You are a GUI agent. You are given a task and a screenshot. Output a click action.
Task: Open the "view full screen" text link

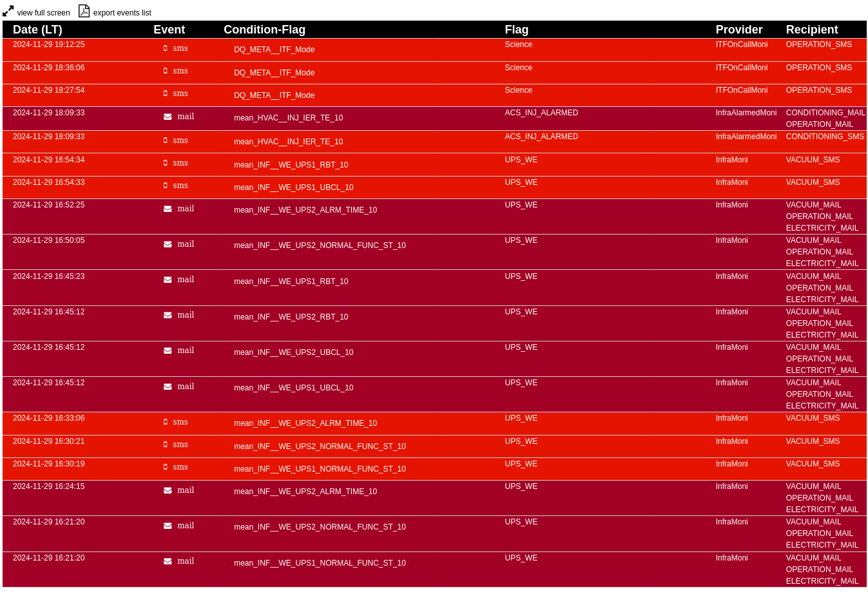(x=43, y=13)
